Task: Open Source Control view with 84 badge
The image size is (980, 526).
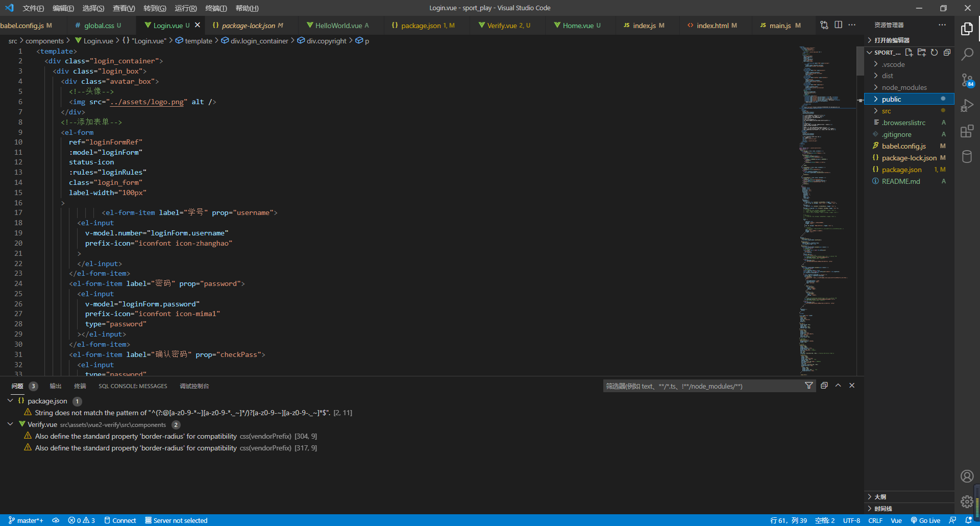Action: [x=967, y=80]
